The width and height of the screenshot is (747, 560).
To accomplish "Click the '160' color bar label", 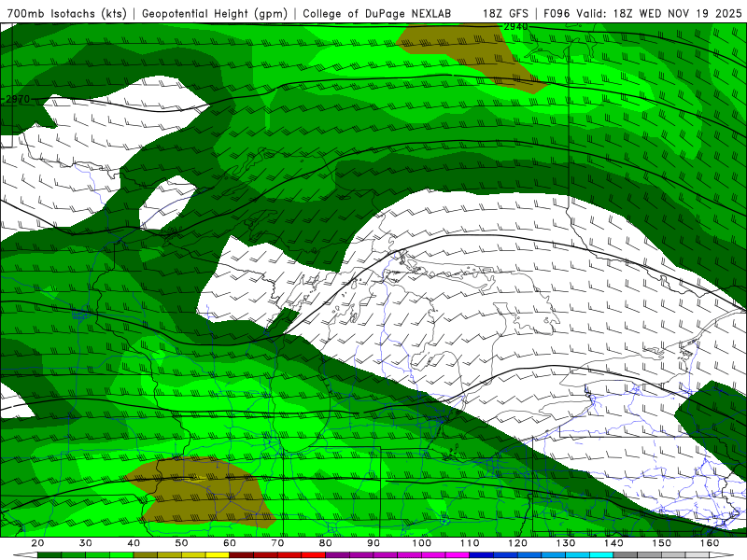I will 710,543.
